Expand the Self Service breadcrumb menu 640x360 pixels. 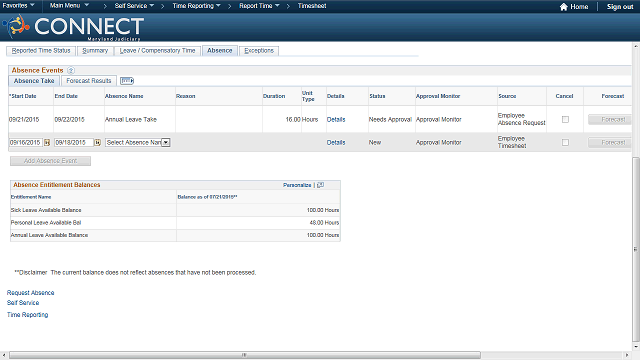[x=134, y=6]
